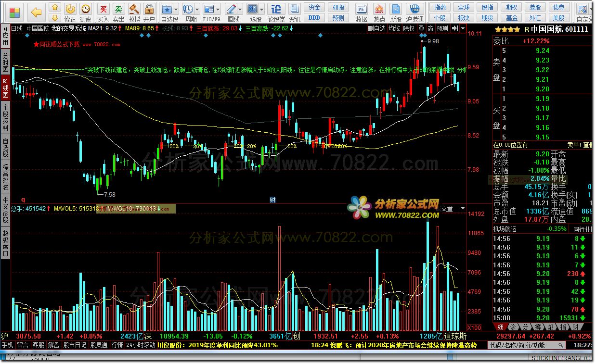Expand the 画线 drawing dropdown arrow
This screenshot has width=596, height=364.
point(240,9)
